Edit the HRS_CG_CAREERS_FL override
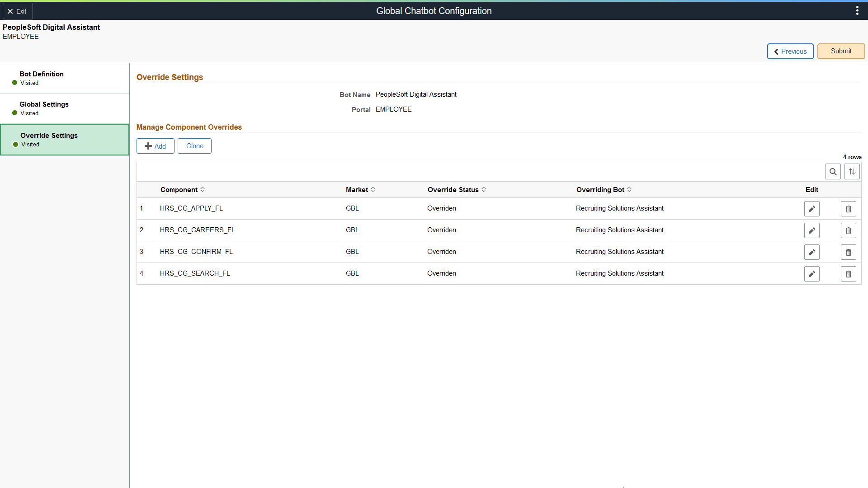The width and height of the screenshot is (868, 488). coord(811,230)
